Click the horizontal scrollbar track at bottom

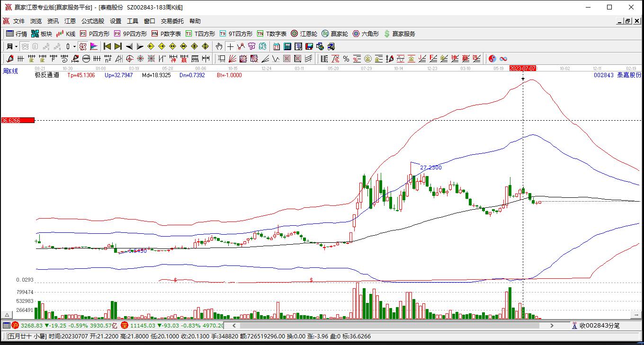[x=390, y=326]
